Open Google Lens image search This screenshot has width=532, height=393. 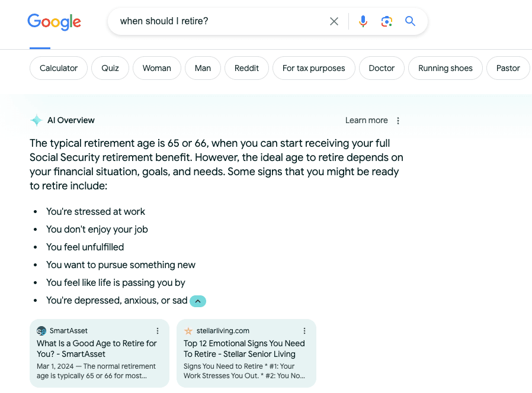point(387,21)
